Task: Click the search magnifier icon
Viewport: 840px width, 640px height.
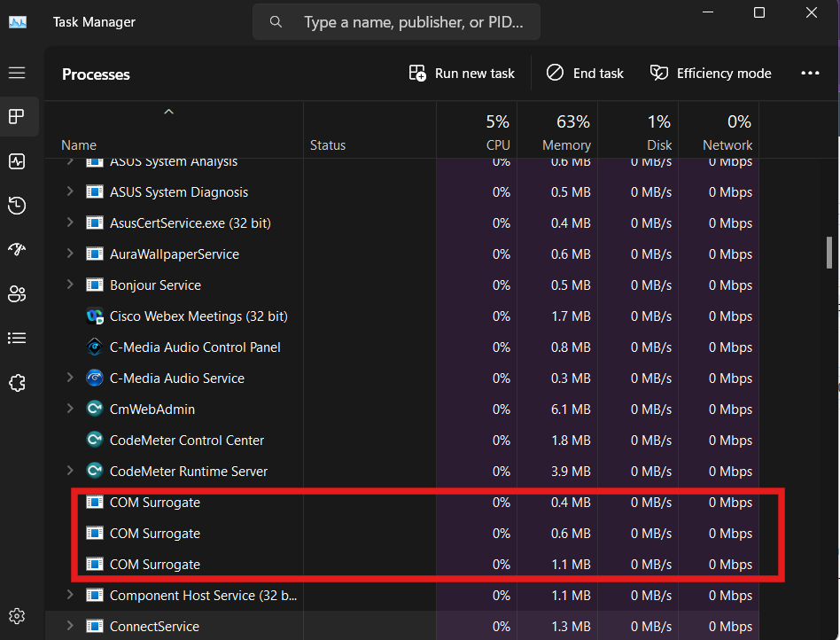Action: click(276, 22)
